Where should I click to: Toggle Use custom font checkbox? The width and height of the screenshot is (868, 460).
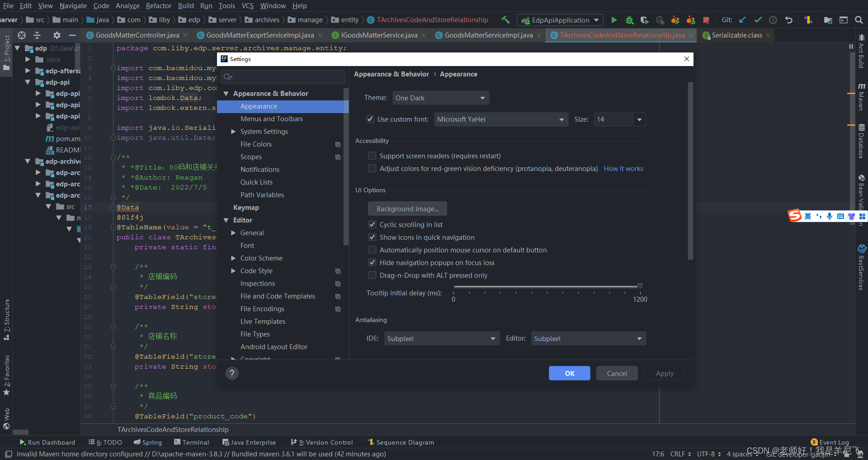pyautogui.click(x=370, y=119)
